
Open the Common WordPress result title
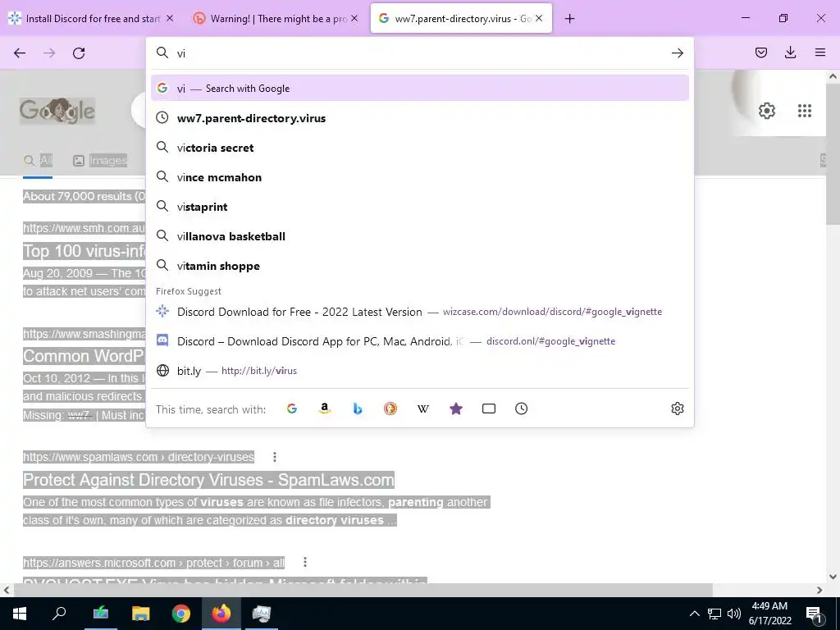tap(84, 356)
